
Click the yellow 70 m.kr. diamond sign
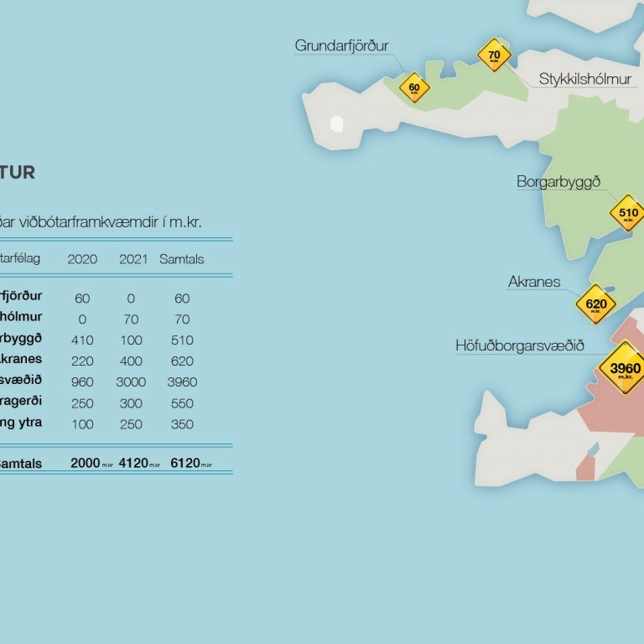pyautogui.click(x=494, y=55)
